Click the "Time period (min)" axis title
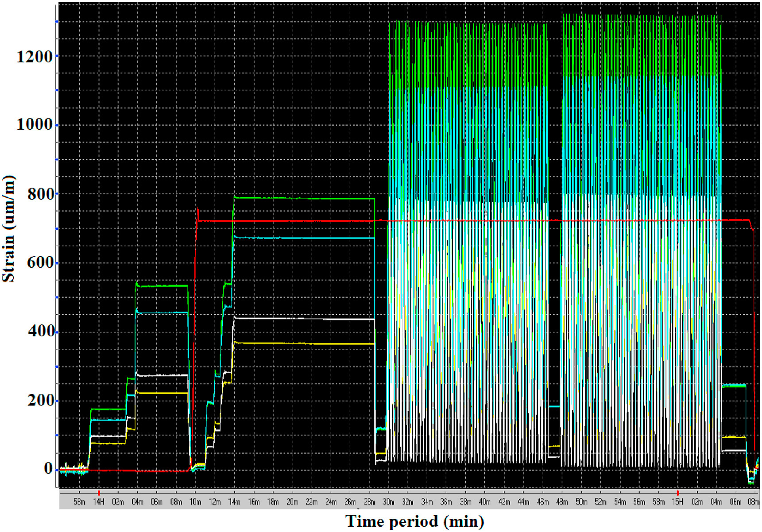 (x=414, y=521)
